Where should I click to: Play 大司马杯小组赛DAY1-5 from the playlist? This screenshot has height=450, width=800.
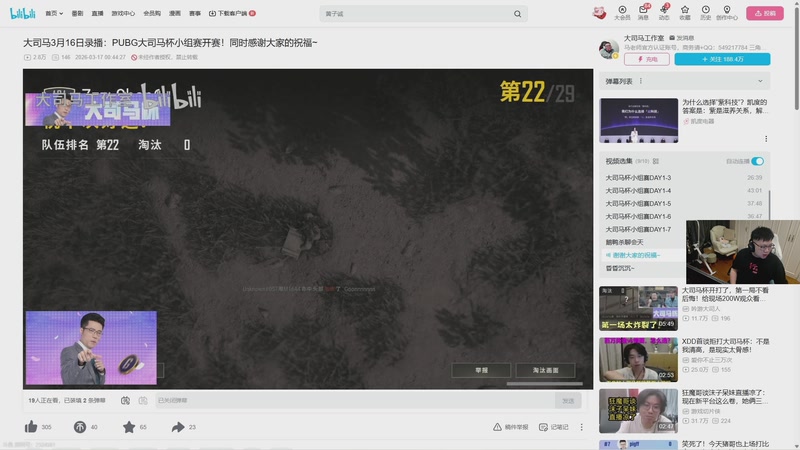[684, 204]
